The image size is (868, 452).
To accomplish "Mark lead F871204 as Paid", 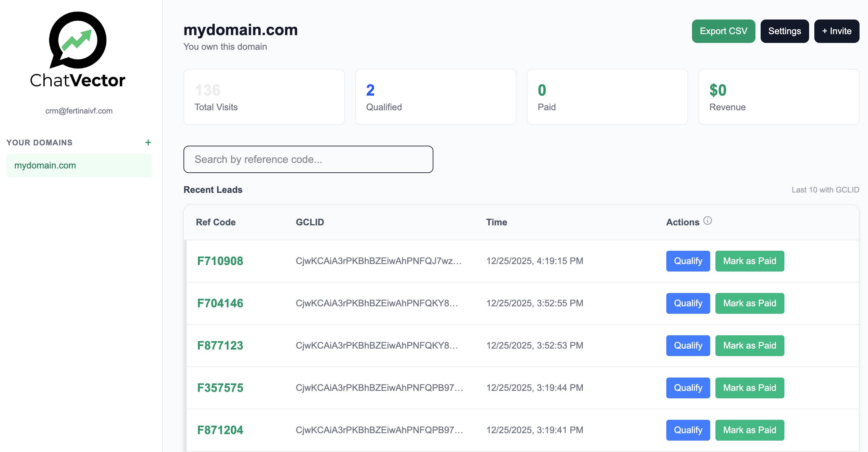I will (749, 430).
